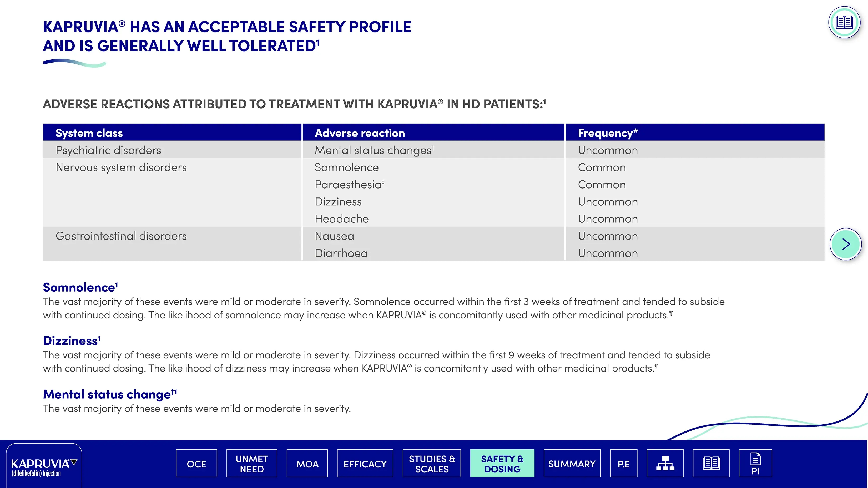Image resolution: width=868 pixels, height=488 pixels.
Task: Navigate to the MOA section
Action: coord(307,464)
